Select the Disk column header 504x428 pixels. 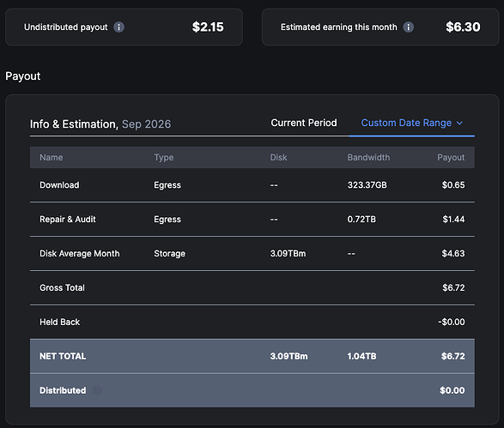coord(278,157)
